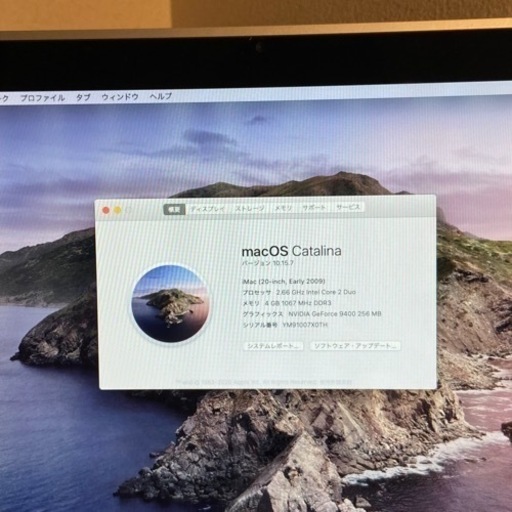Select the 概要 tab in About window
The width and height of the screenshot is (512, 512).
[174, 210]
